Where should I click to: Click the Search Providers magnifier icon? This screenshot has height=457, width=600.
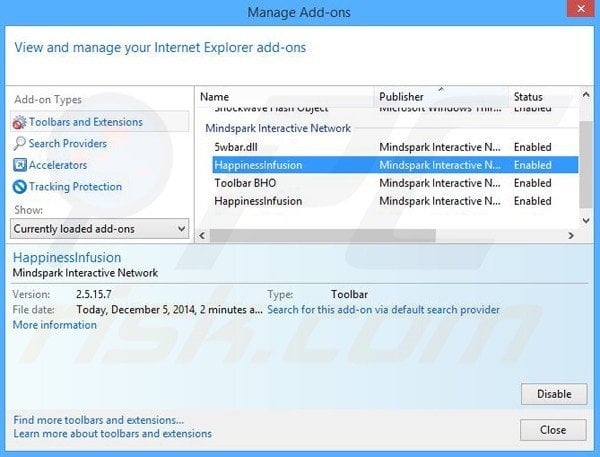coord(20,144)
